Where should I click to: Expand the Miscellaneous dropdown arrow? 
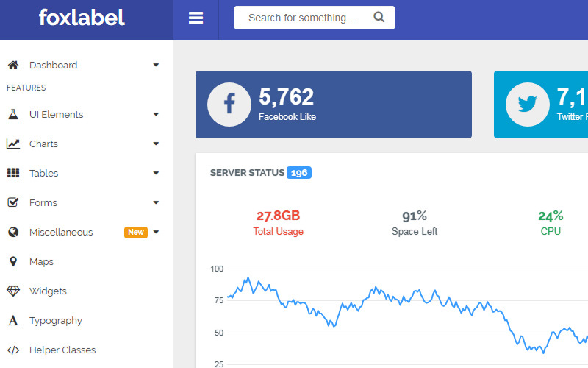coord(156,232)
